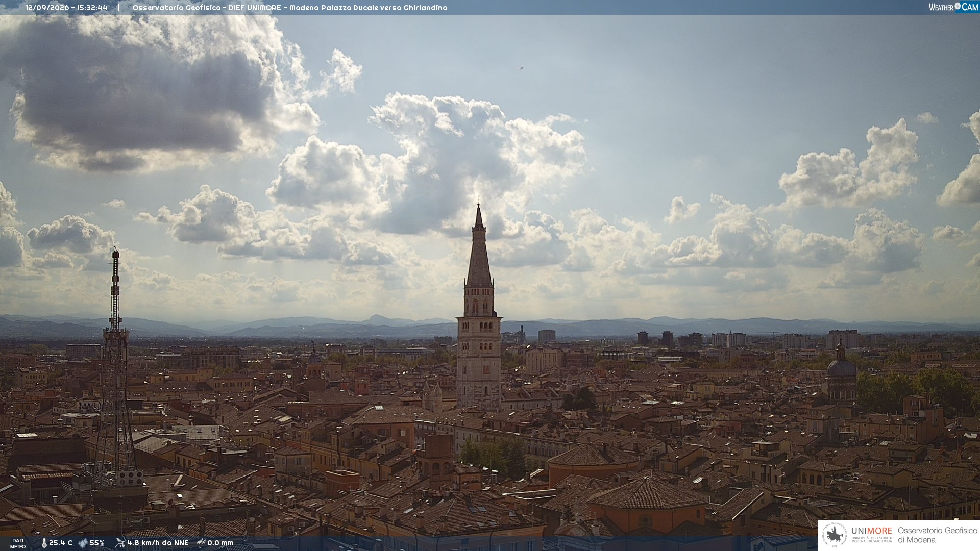Click the 25.4 C temperature reading
This screenshot has width=980, height=551.
61,543
